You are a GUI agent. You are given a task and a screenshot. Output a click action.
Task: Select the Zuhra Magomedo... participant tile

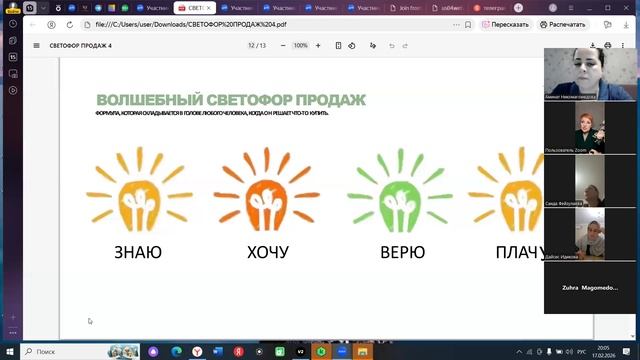(x=590, y=288)
